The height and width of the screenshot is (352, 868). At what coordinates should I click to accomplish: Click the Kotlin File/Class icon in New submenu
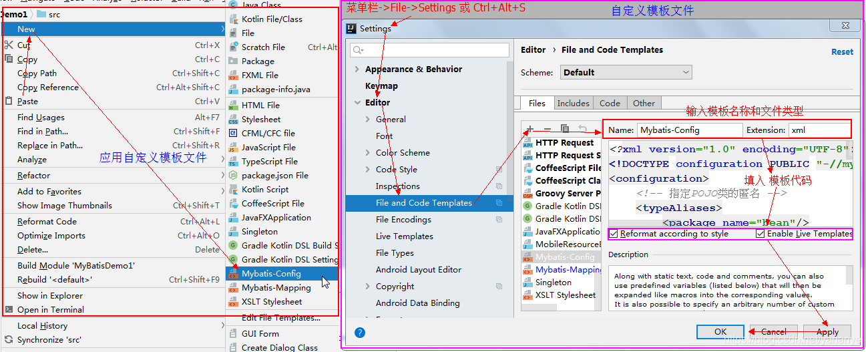tap(233, 19)
